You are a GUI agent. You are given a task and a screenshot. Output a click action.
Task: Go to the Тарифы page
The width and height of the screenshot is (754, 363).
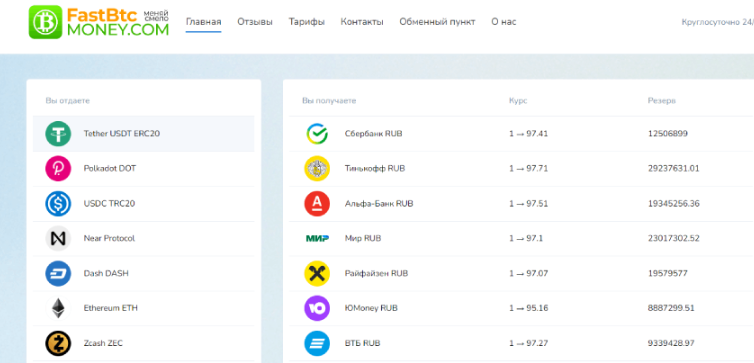click(x=307, y=22)
